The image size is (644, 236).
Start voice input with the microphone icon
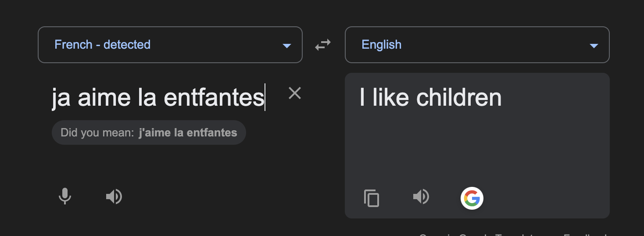(65, 197)
